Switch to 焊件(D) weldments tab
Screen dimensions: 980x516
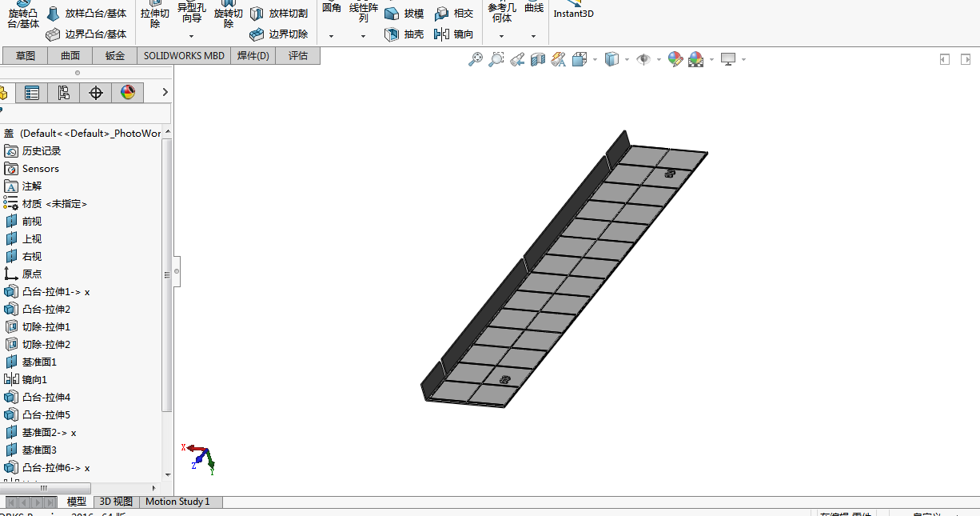tap(253, 55)
